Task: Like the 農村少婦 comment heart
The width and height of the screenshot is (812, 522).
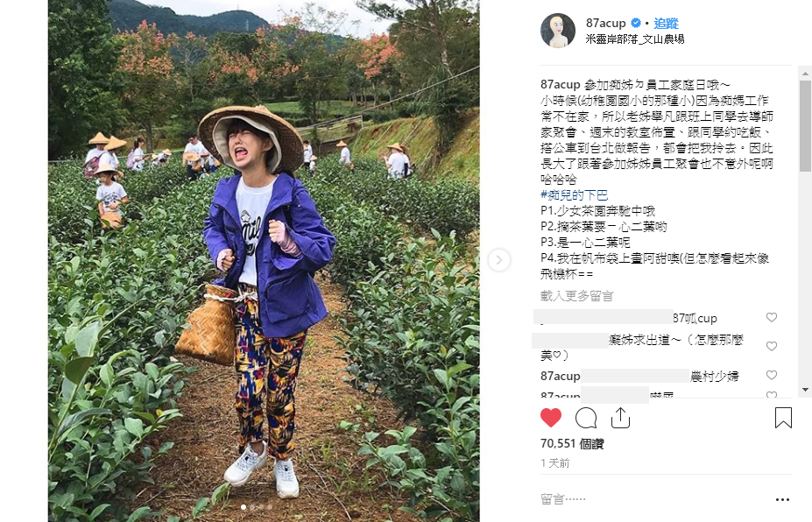Action: [x=772, y=375]
